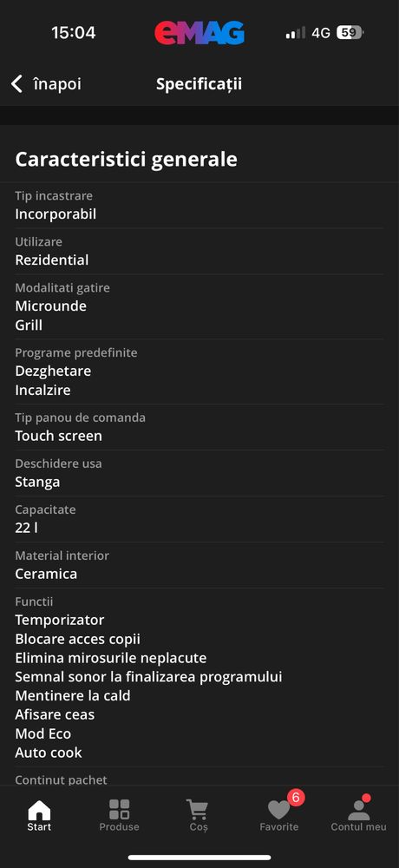This screenshot has height=868, width=399.
Task: Open the Coș shopping cart icon
Action: (198, 809)
